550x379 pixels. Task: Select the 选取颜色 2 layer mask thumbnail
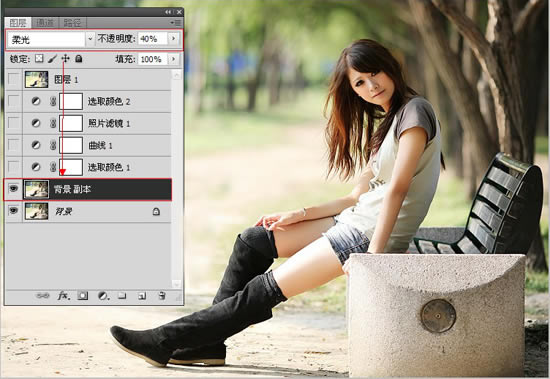click(x=71, y=101)
